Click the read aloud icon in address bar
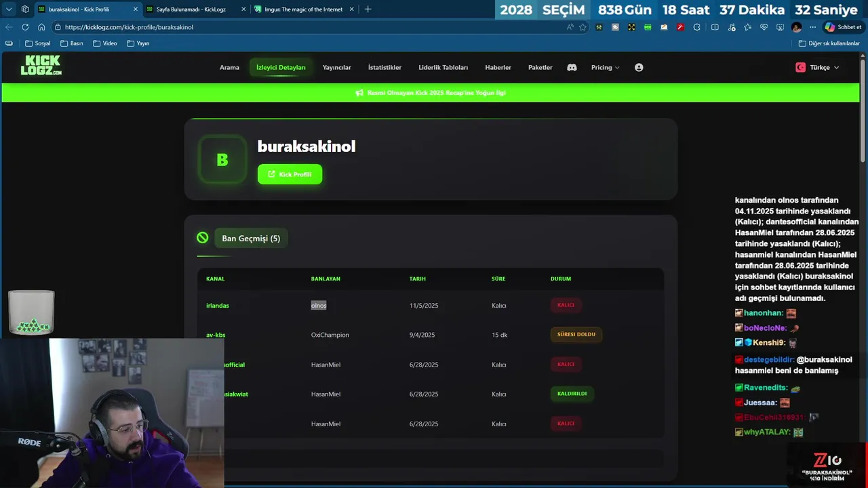The width and height of the screenshot is (868, 488). (x=570, y=27)
